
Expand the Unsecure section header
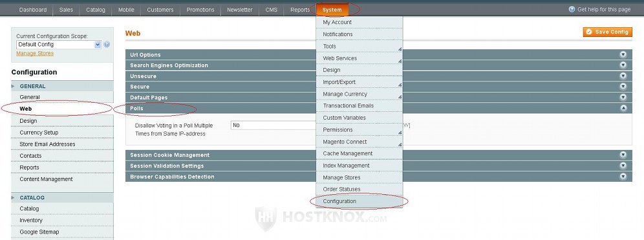pos(378,76)
